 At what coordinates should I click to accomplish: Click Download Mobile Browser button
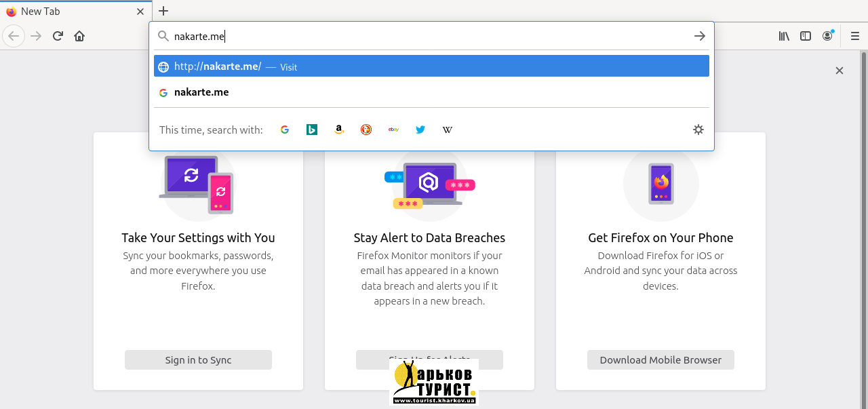[x=660, y=360]
